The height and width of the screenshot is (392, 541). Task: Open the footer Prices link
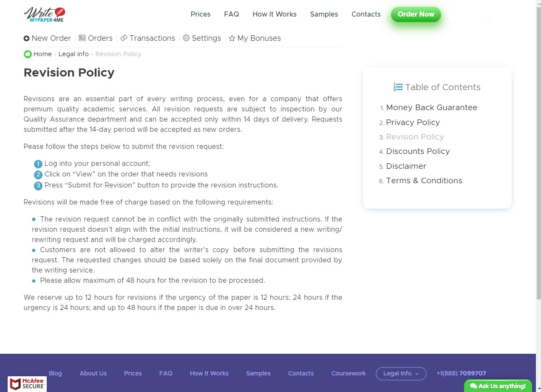133,373
